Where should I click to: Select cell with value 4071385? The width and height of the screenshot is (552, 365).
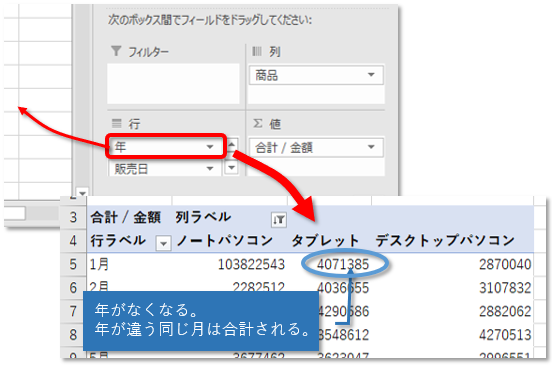click(330, 264)
